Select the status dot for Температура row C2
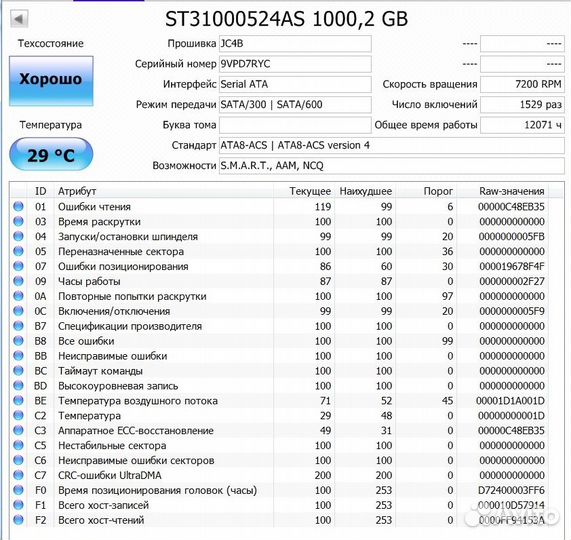The image size is (571, 540). (x=18, y=415)
